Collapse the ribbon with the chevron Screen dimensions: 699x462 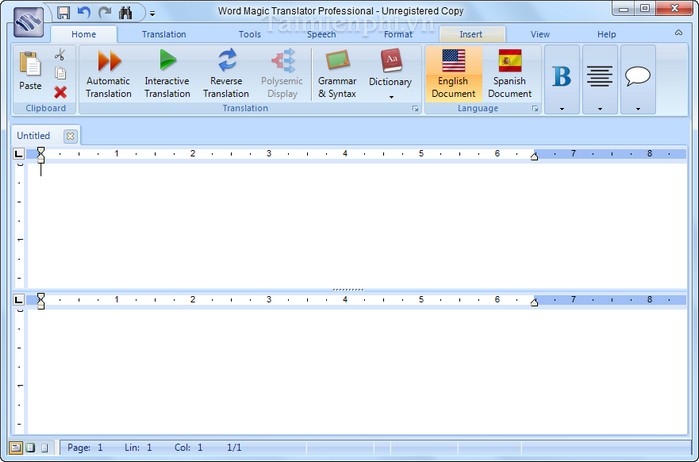tap(678, 33)
